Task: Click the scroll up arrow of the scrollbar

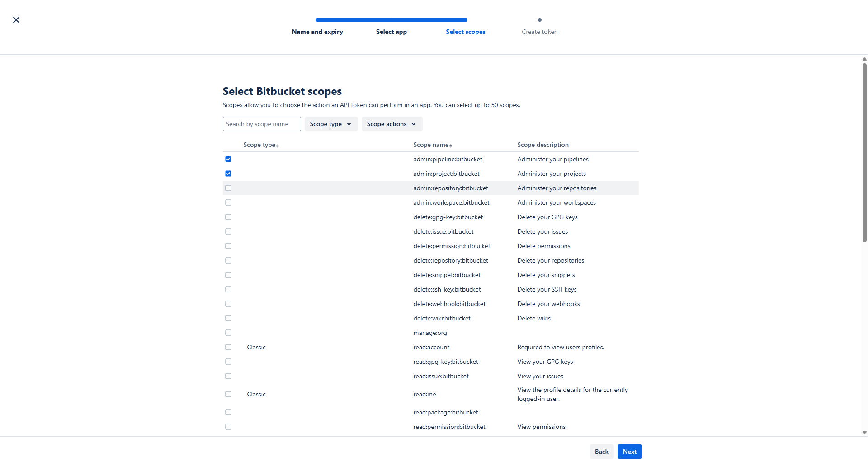Action: [x=864, y=59]
